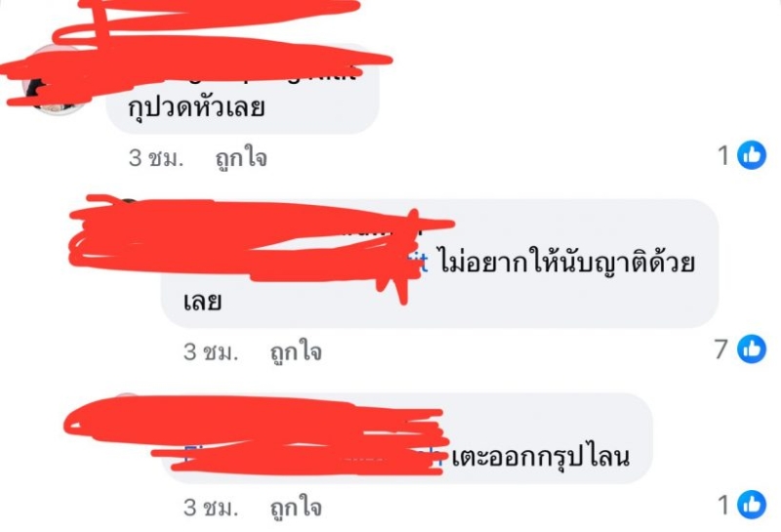Screen dimensions: 781x532
Task: Click the 3 ชม. timestamp under ไม่อยากให้นับญาติด้วยเลย
Action: (x=211, y=352)
